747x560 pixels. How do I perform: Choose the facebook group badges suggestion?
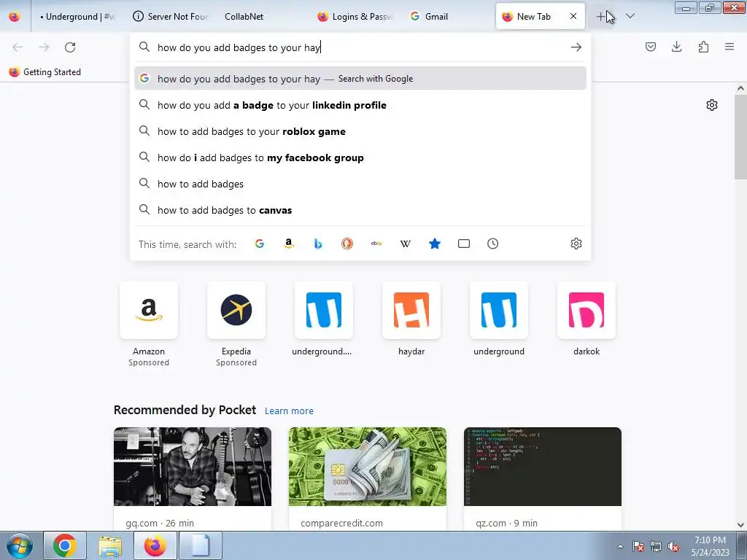[x=360, y=157]
